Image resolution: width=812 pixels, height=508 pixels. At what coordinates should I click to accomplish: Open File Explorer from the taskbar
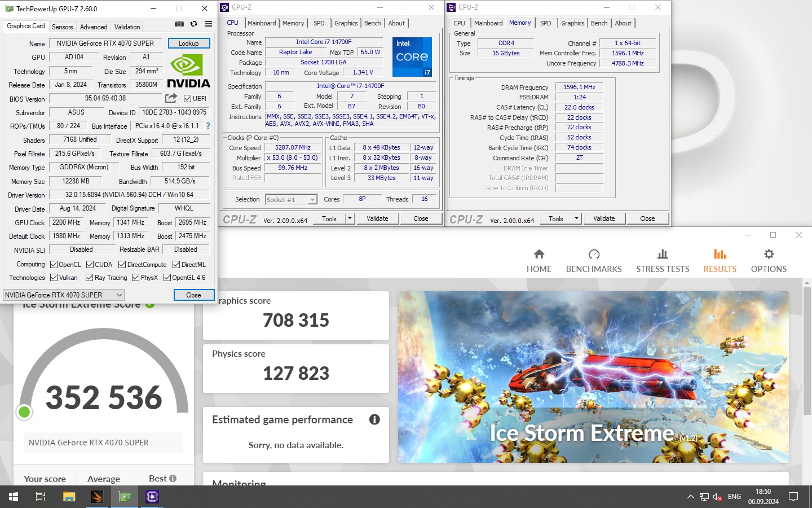coord(69,497)
